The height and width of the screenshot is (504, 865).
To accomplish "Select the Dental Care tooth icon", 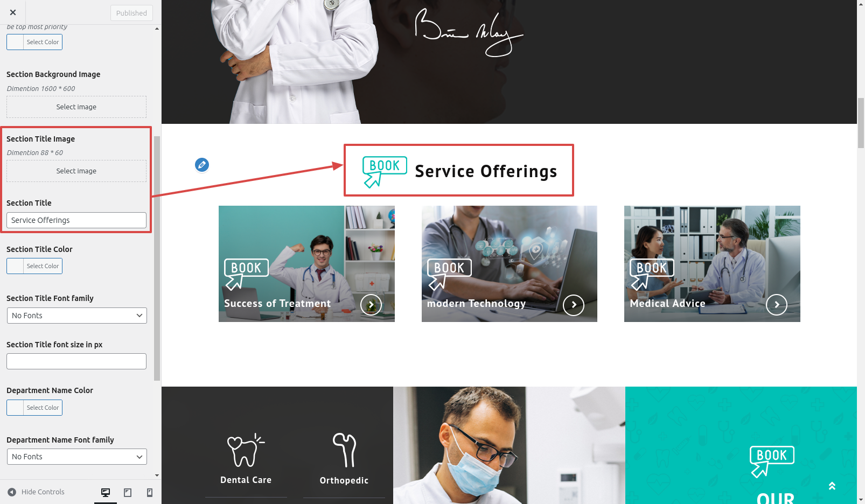I will click(x=245, y=450).
